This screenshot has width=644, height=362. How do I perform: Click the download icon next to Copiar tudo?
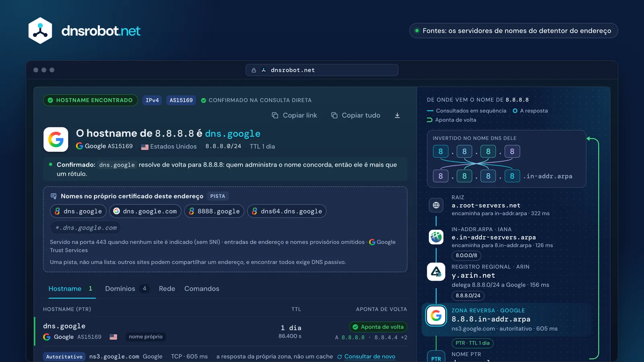[397, 115]
